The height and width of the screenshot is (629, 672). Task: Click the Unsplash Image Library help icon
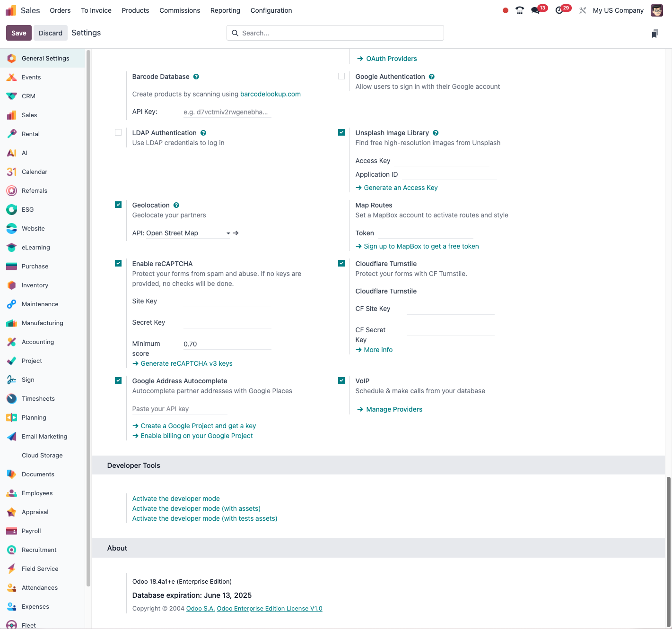point(436,133)
